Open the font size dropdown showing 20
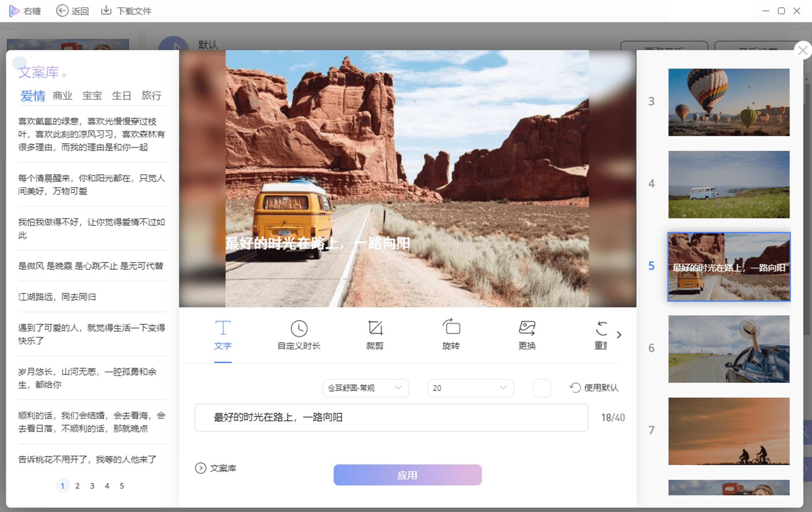This screenshot has height=512, width=812. coord(470,388)
